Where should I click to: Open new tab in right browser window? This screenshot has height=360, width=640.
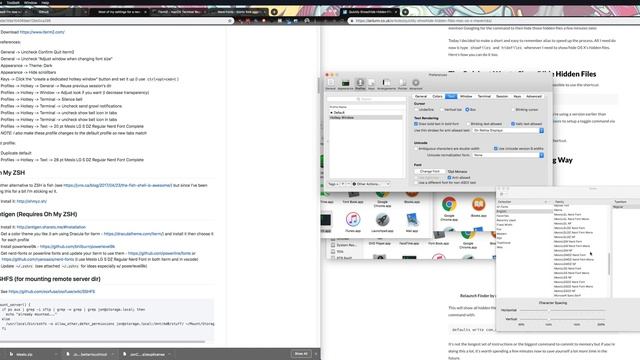pos(405,12)
